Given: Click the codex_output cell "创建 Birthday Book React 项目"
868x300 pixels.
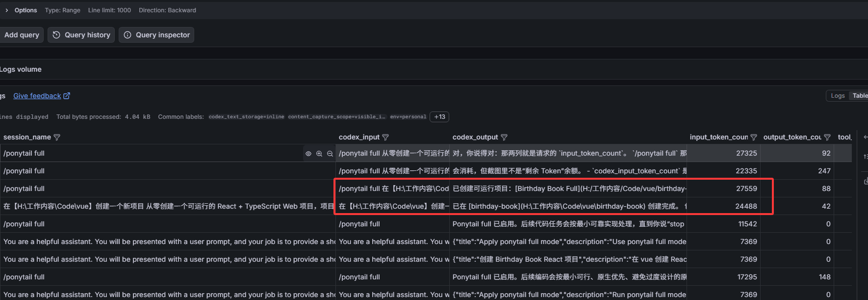Looking at the screenshot, I should pos(568,259).
